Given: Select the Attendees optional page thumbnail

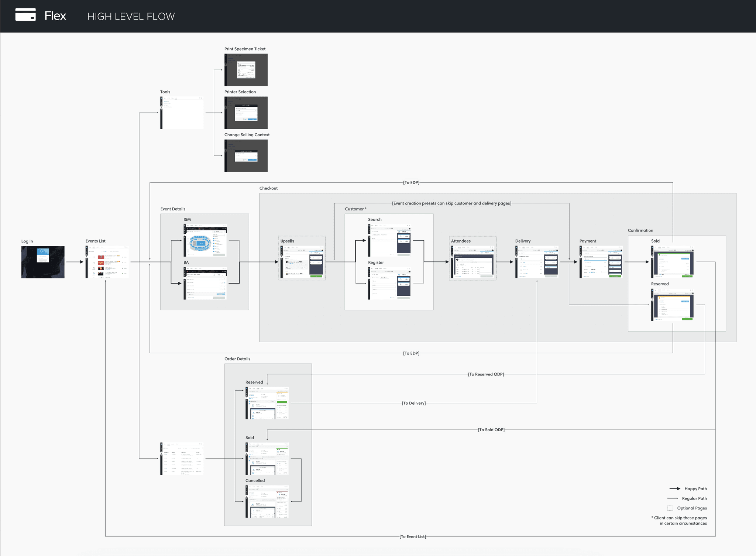Looking at the screenshot, I should point(472,262).
